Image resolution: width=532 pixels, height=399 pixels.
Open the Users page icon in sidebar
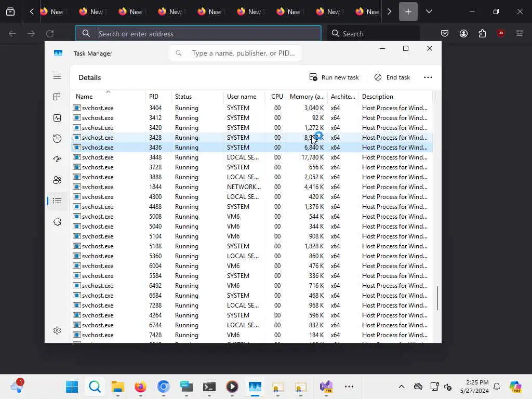[57, 180]
